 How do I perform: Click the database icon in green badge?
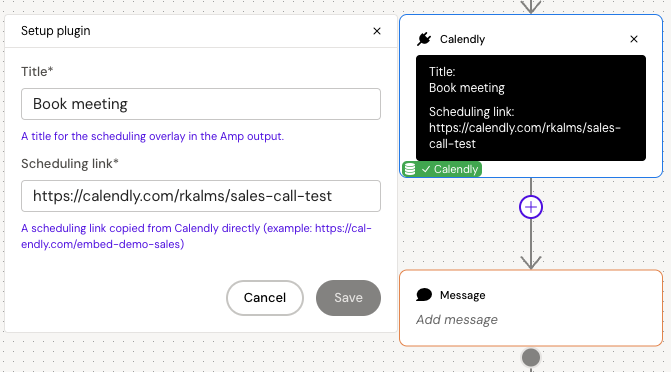[x=410, y=169]
